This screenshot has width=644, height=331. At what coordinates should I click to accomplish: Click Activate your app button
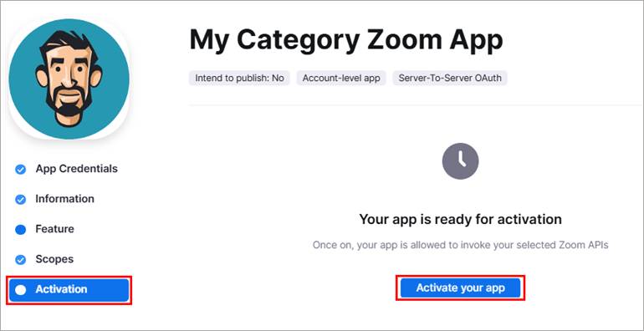(460, 288)
